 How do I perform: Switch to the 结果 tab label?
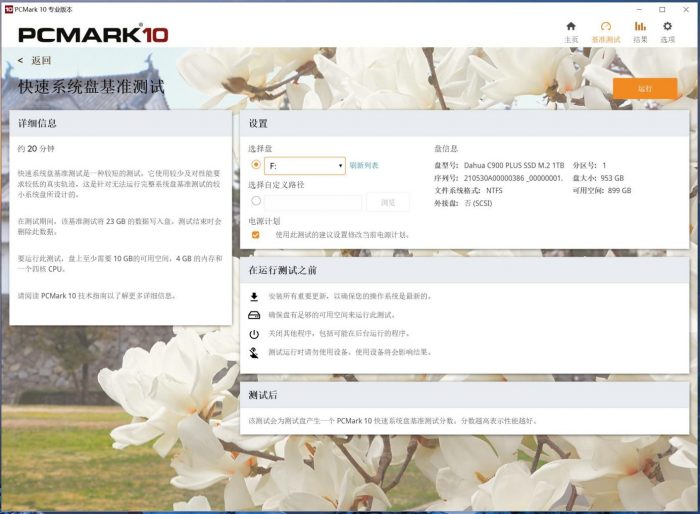(x=640, y=40)
